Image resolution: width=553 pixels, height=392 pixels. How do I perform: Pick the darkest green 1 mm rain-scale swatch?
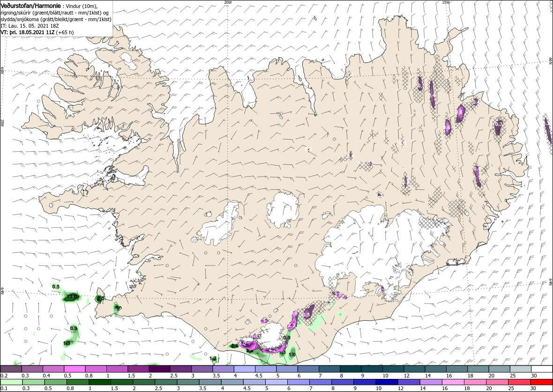(x=99, y=382)
